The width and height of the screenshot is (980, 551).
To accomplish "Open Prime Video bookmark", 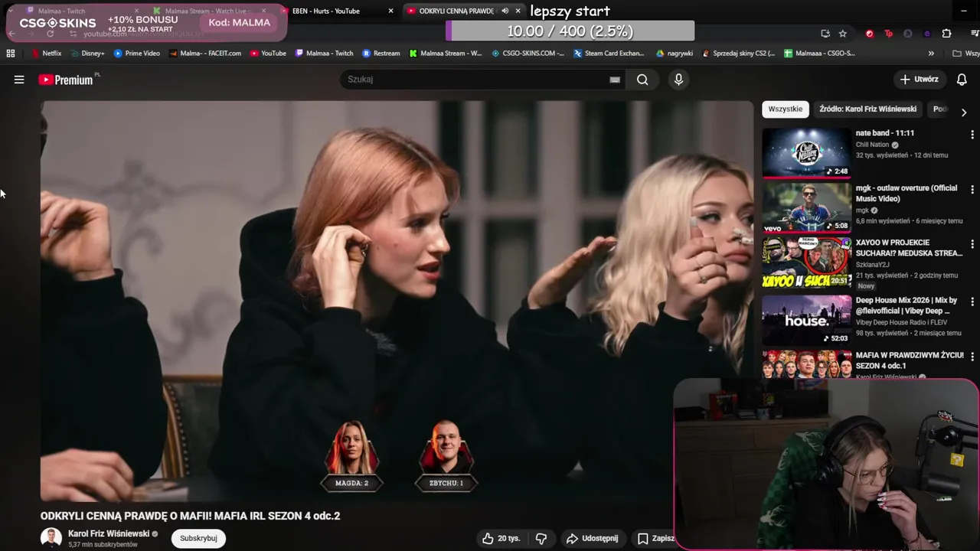I will [136, 54].
